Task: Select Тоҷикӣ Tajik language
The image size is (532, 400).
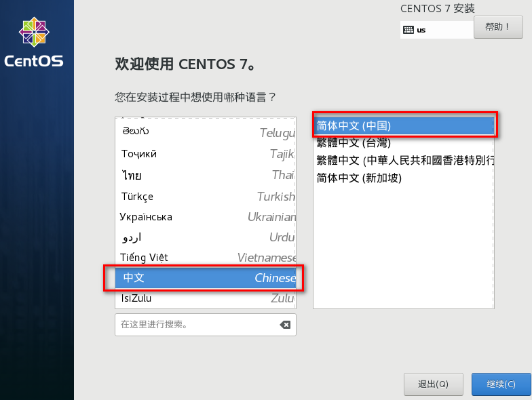Action: [205, 153]
